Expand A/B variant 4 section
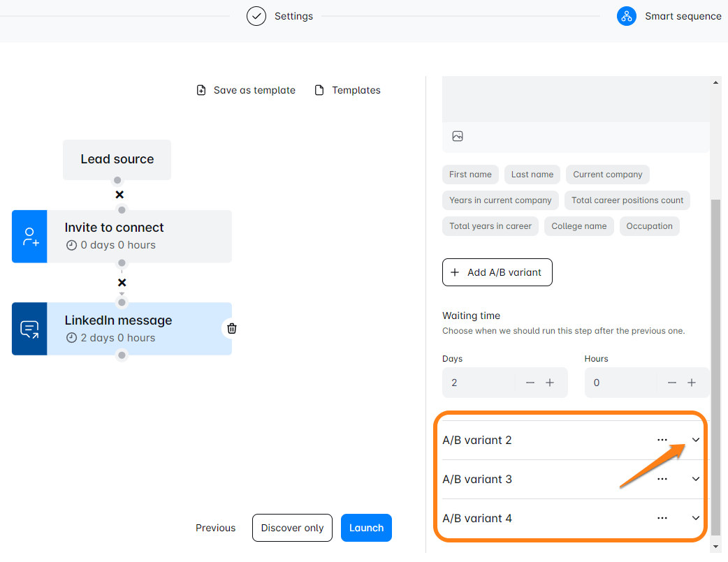 click(696, 518)
